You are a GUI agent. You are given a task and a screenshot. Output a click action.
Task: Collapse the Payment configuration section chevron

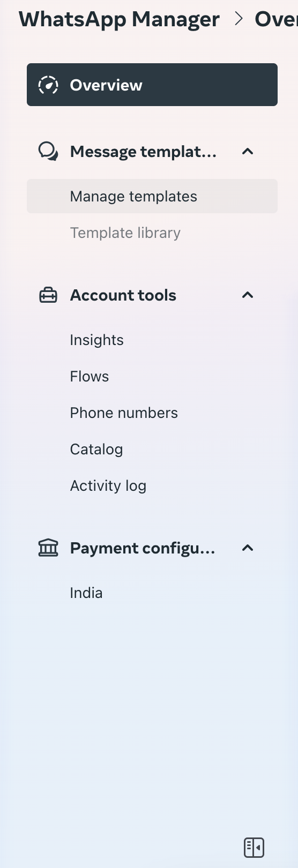(248, 548)
